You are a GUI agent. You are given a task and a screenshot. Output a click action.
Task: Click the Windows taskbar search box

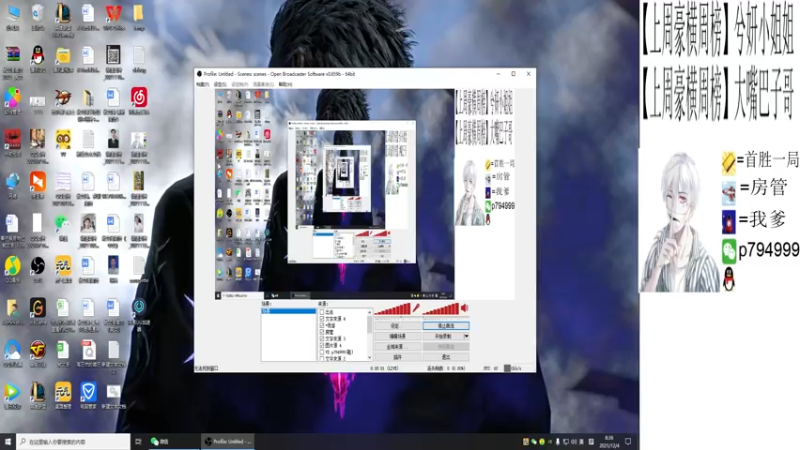click(73, 441)
